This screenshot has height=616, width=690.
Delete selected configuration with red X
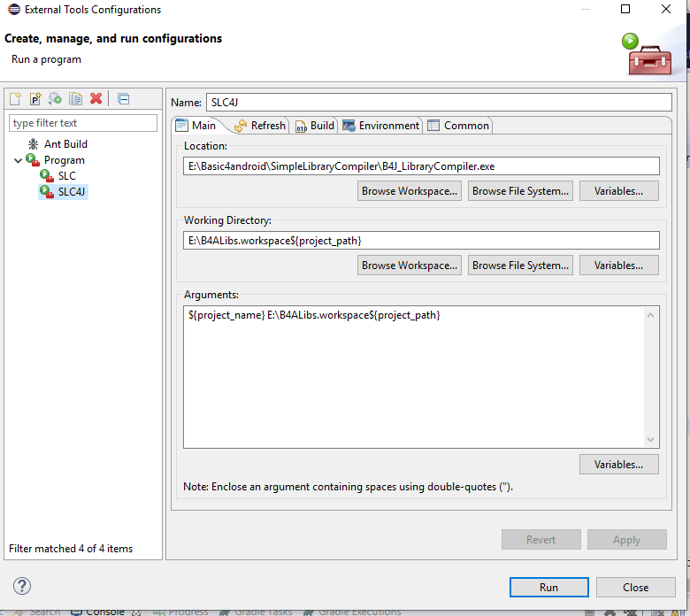[x=96, y=99]
